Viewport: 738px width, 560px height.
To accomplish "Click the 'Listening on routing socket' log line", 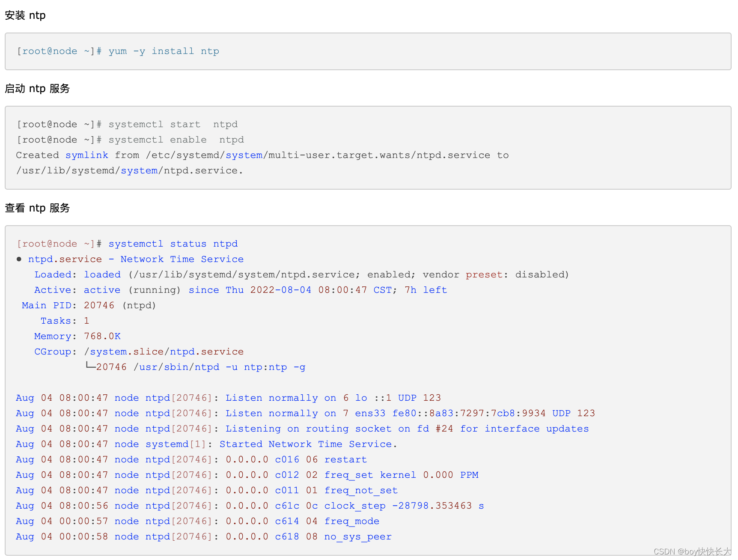I will tap(303, 429).
